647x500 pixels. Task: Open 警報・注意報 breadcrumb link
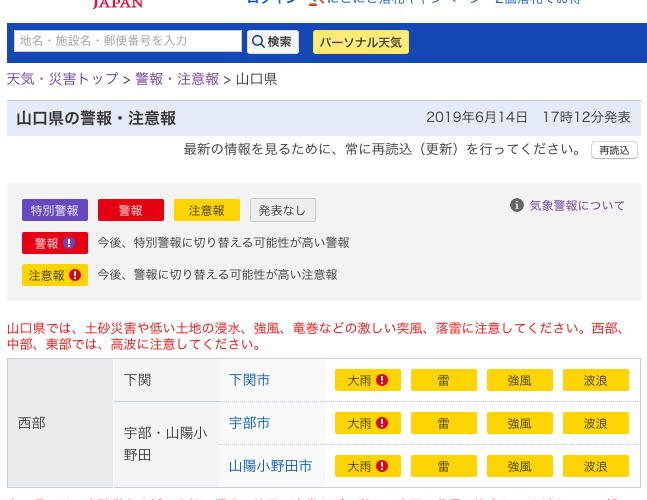[x=177, y=79]
